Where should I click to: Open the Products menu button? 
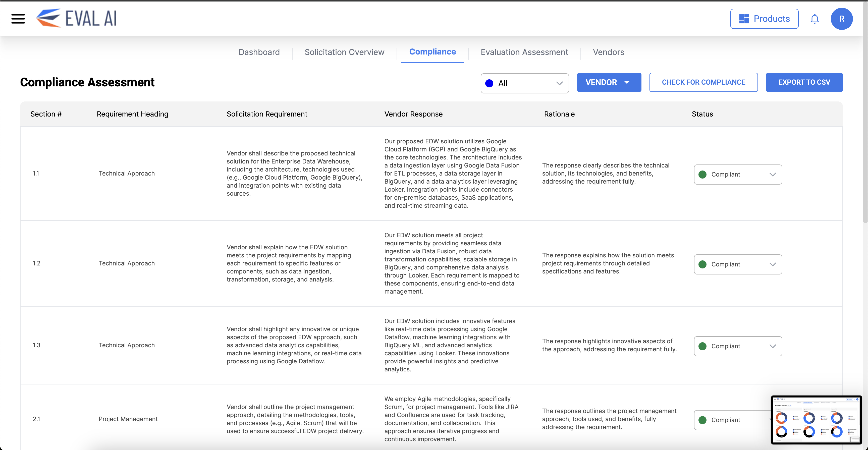[764, 19]
